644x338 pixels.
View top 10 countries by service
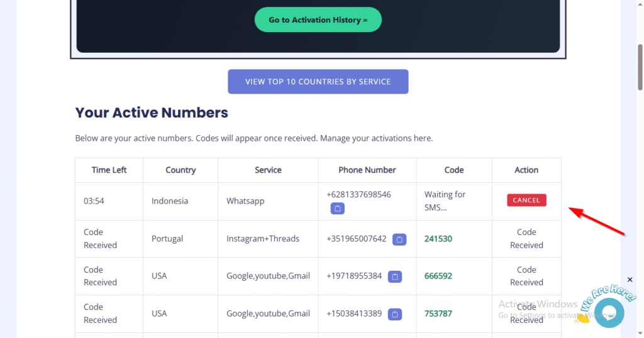318,82
